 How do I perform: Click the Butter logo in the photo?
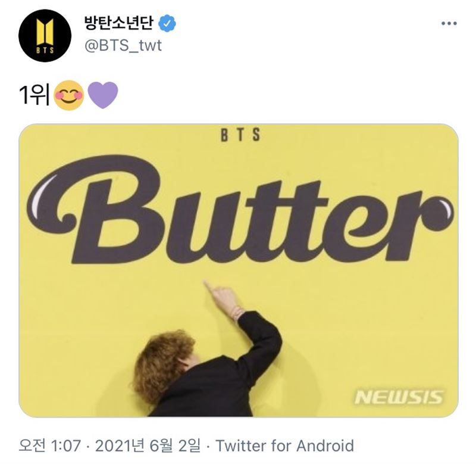point(240,210)
